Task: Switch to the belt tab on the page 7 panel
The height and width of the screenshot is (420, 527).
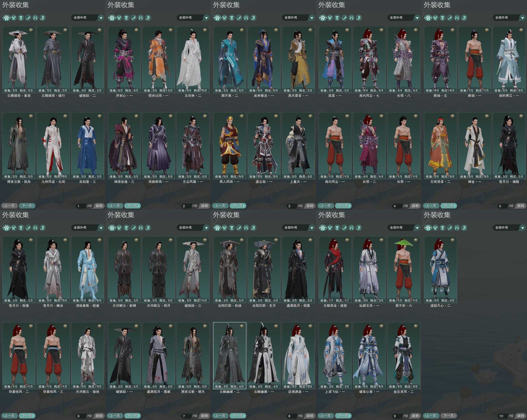Action: [x=141, y=228]
